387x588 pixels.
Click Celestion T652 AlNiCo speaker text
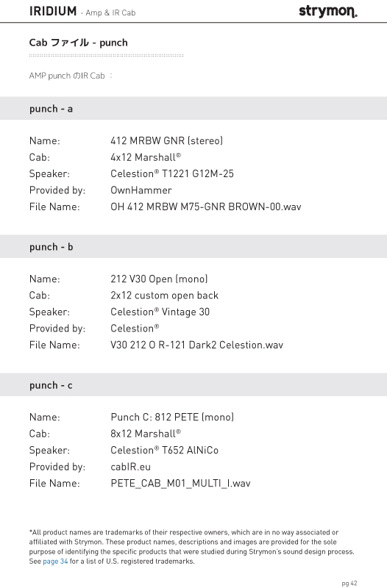click(164, 450)
